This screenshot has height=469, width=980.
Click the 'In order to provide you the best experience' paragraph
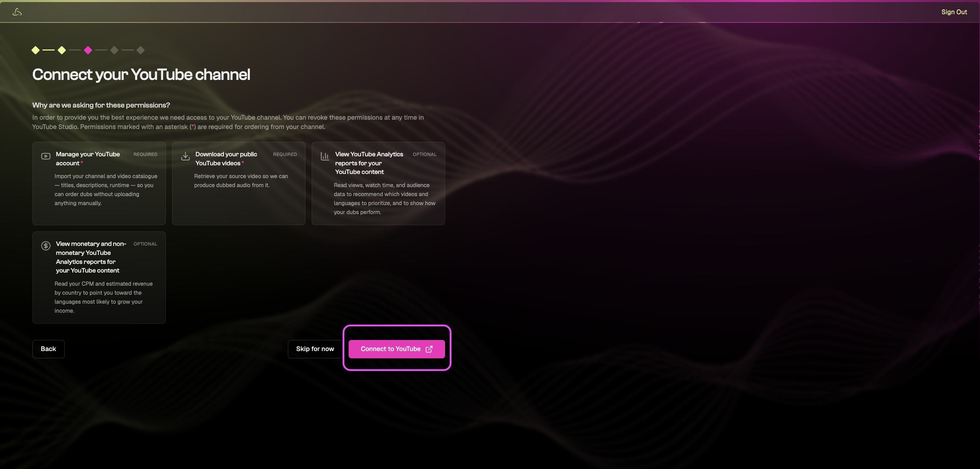point(228,122)
